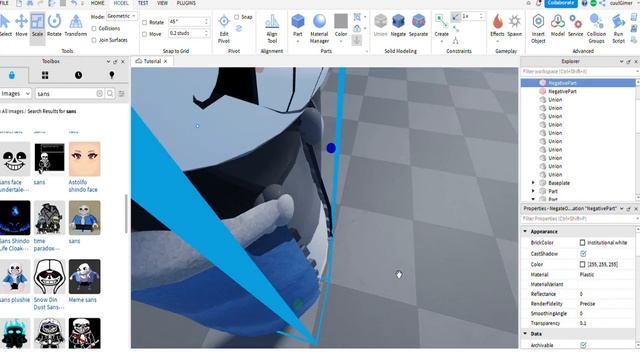This screenshot has width=640, height=360.
Task: Select the sans face undertale thumbnail
Action: 15,159
